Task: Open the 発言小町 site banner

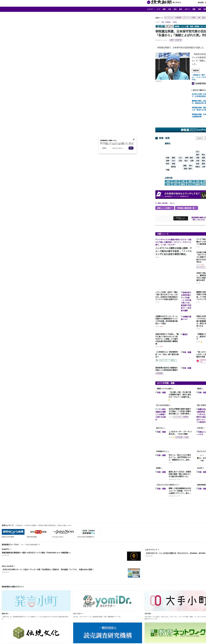Action: tap(36, 601)
